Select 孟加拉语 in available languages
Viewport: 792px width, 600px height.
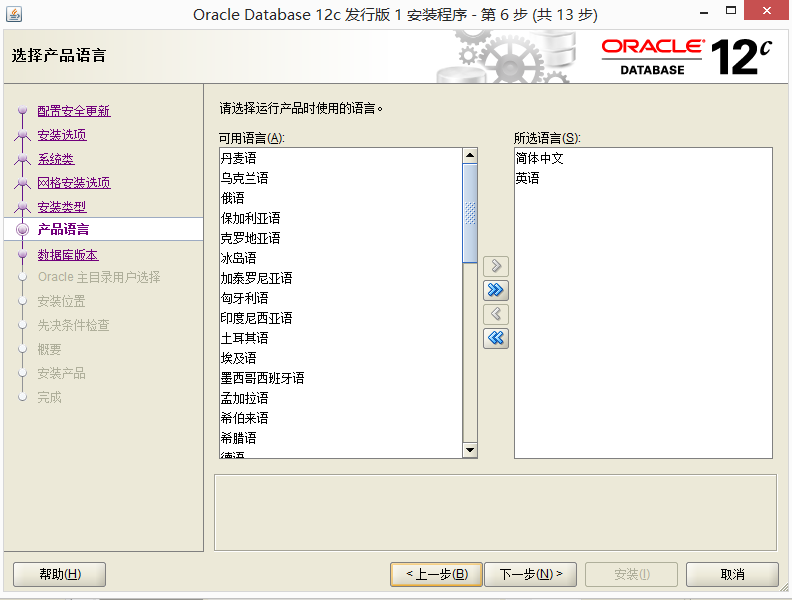pyautogui.click(x=341, y=398)
